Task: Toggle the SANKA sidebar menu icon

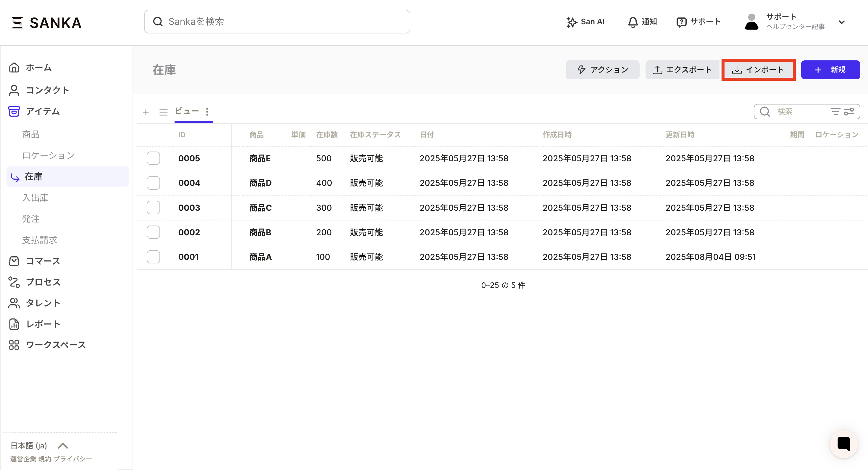Action: [17, 22]
